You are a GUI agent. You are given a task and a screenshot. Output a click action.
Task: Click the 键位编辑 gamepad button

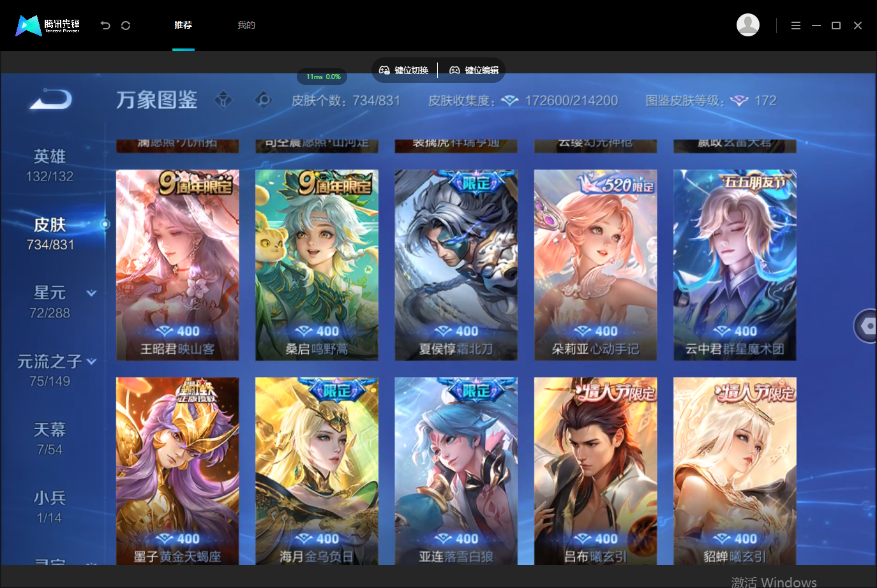[474, 70]
